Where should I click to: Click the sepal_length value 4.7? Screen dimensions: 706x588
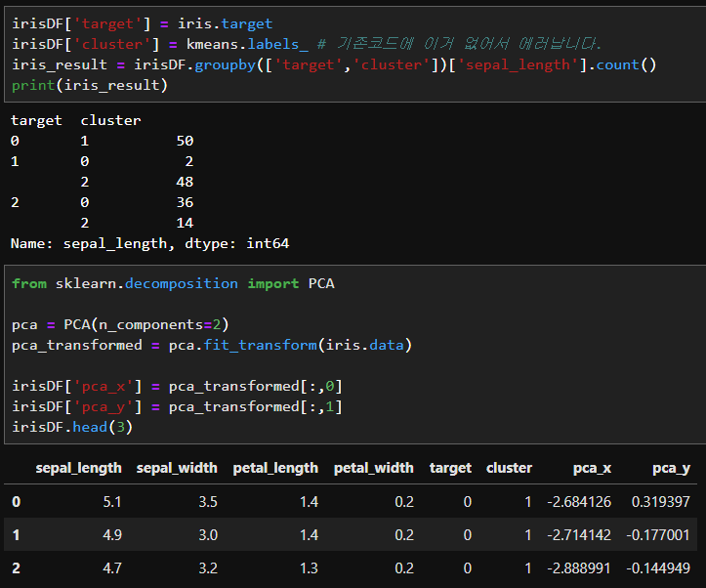point(112,568)
